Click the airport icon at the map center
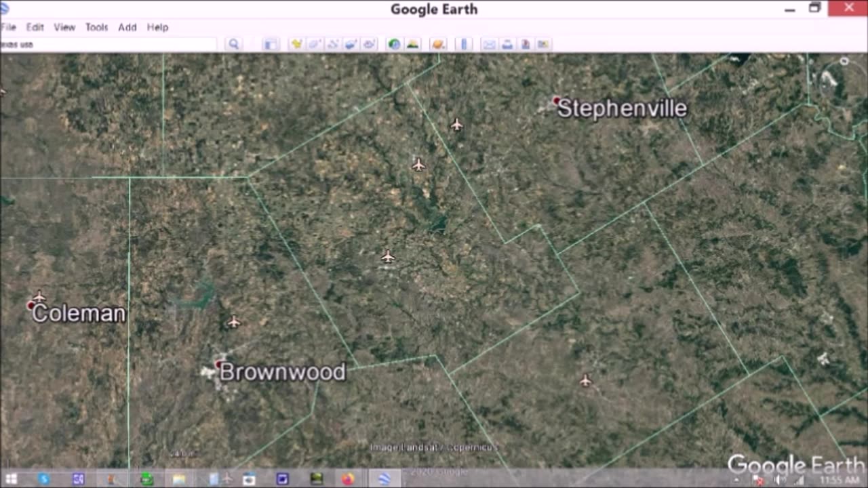The image size is (868, 488). click(x=387, y=256)
